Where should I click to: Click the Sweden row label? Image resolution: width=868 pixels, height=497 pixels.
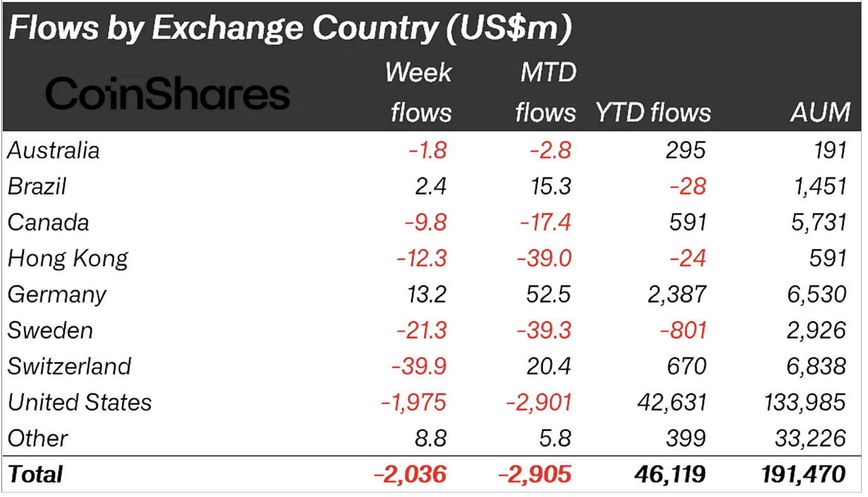[51, 331]
